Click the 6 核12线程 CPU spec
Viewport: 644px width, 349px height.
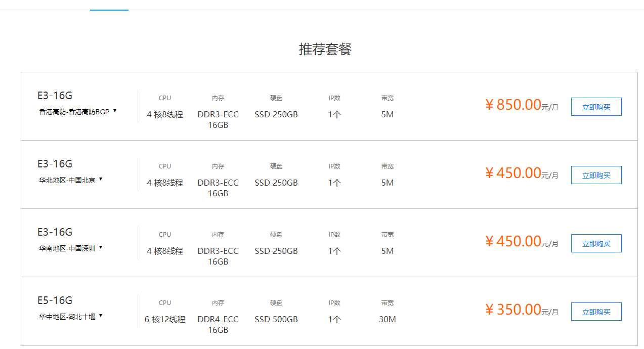point(165,319)
